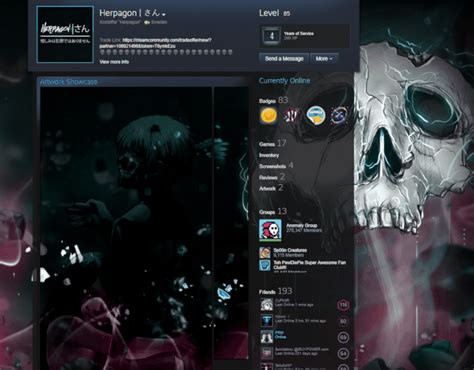Open the Anomaly Group name link

click(x=302, y=225)
